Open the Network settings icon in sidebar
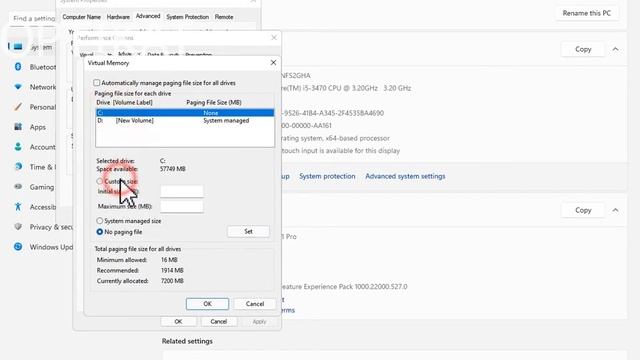The height and width of the screenshot is (360, 640). coord(18,87)
